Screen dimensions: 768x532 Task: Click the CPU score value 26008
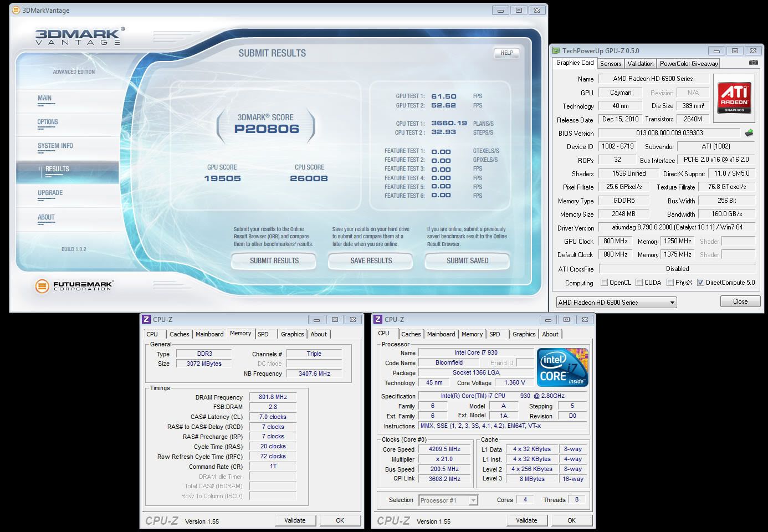(x=309, y=178)
